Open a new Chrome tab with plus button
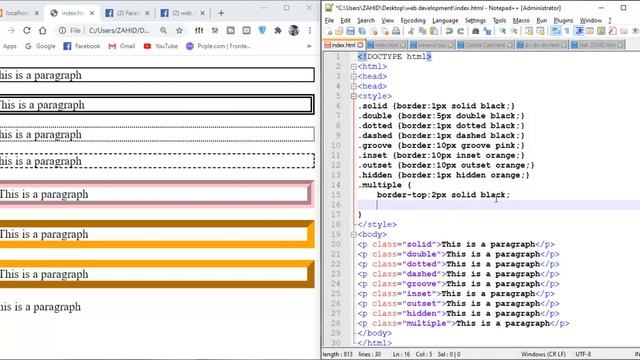The width and height of the screenshot is (640, 360). click(x=221, y=13)
